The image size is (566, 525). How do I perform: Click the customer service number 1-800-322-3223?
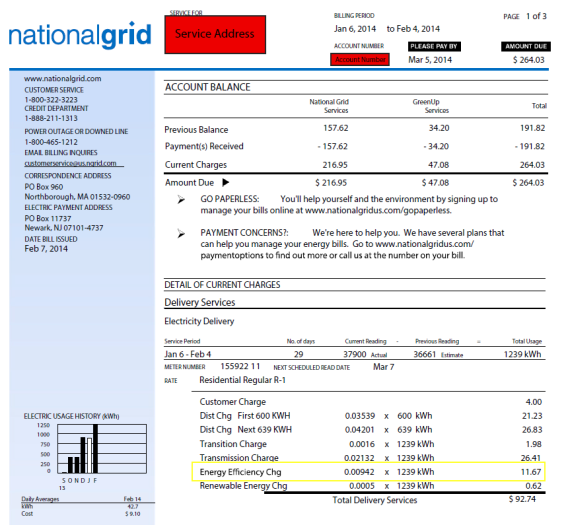click(51, 100)
